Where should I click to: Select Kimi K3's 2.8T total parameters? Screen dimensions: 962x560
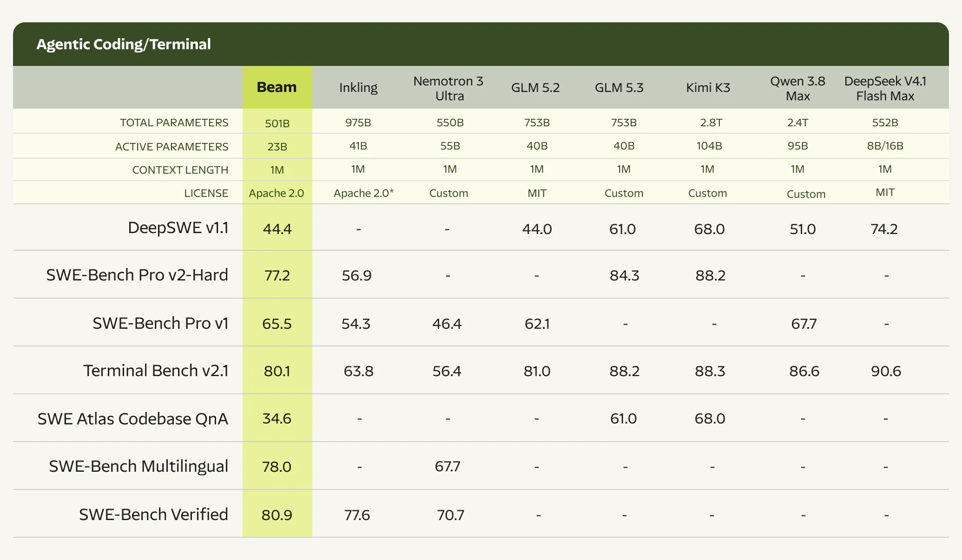tap(711, 123)
